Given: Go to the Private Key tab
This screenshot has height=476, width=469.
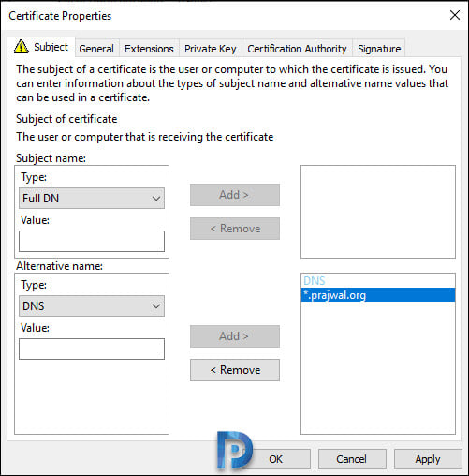Looking at the screenshot, I should click(211, 49).
